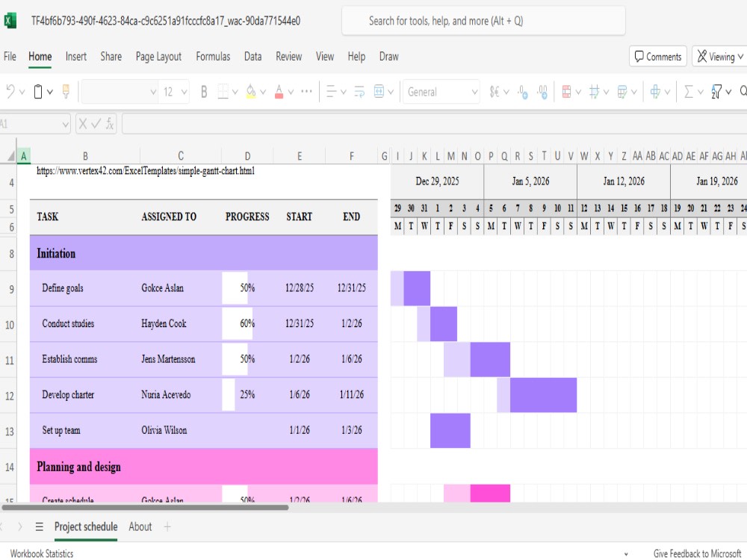Click the Define goals progress bar cell
The width and height of the screenshot is (747, 560).
coord(247,288)
